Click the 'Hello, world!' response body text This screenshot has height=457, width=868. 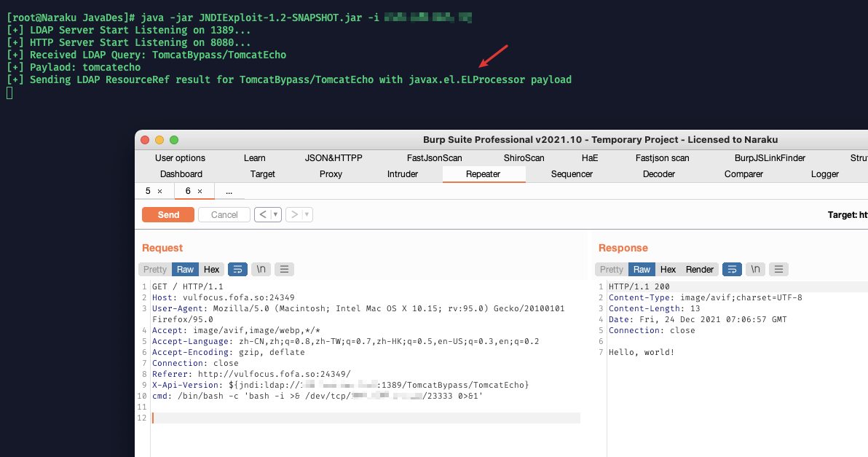642,352
